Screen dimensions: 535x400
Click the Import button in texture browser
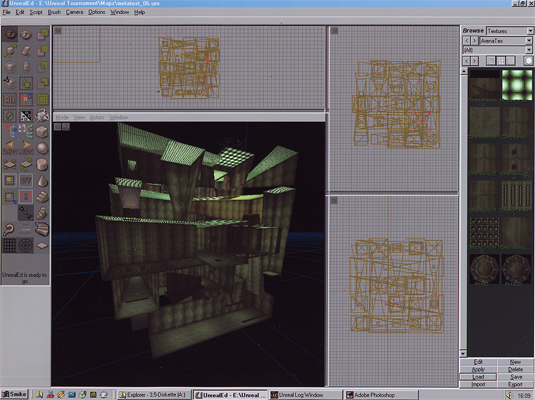[x=478, y=385]
